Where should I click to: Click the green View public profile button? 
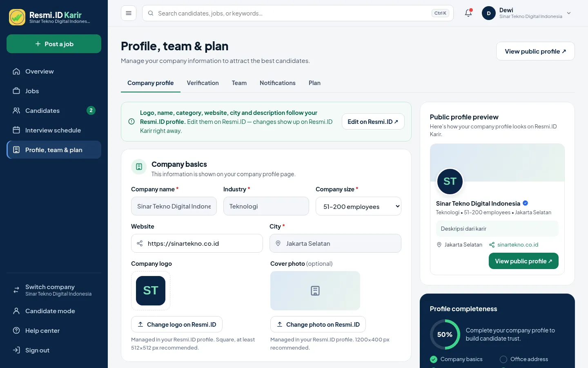click(523, 261)
